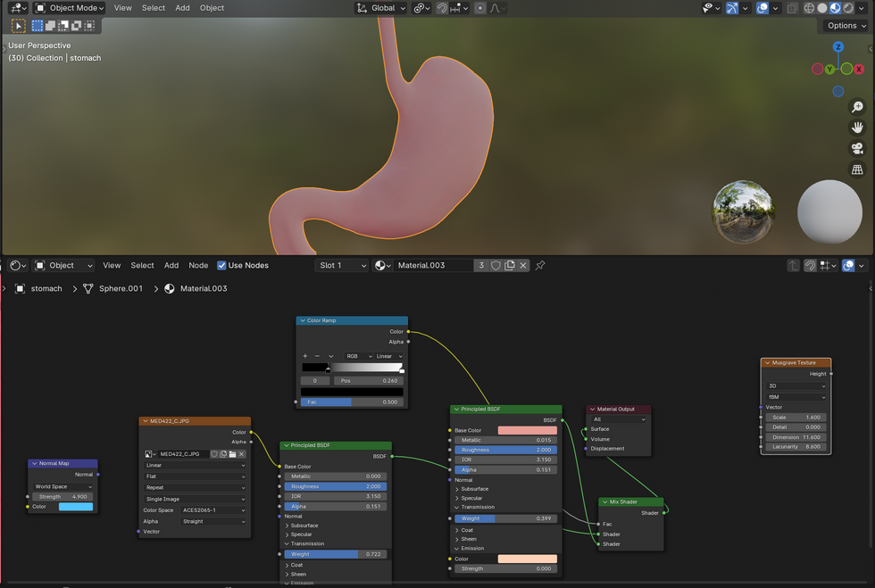Choose the extend selection mode icon
The height and width of the screenshot is (588, 875).
pos(50,26)
